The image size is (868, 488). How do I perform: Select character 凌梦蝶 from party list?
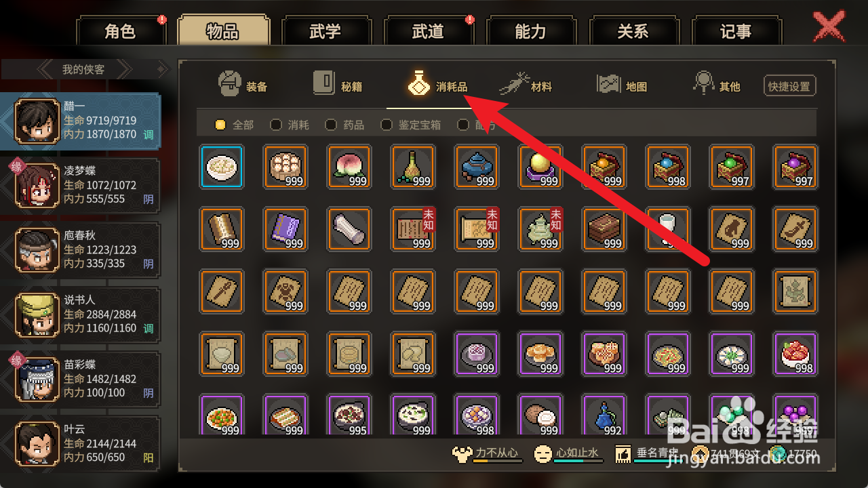(80, 184)
